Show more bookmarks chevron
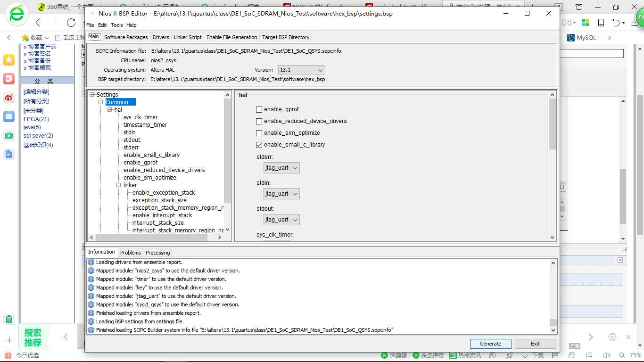Screen dimensions: 644x362 tap(610, 37)
